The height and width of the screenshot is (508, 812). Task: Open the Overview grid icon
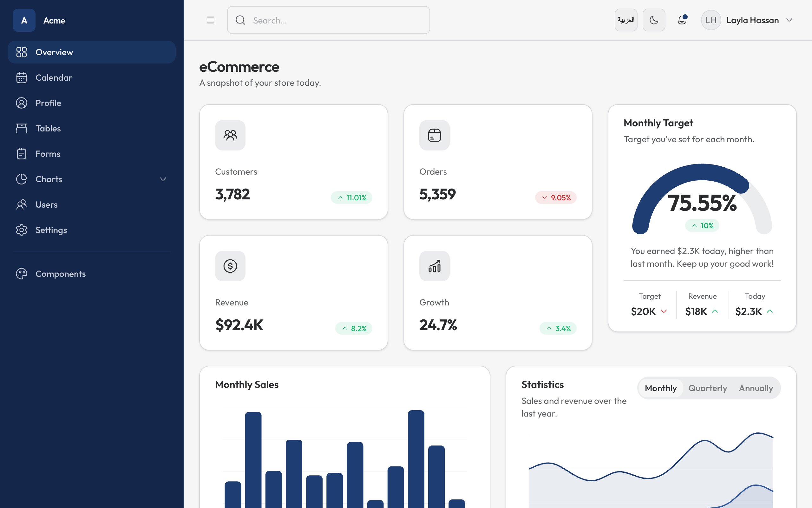pyautogui.click(x=22, y=52)
